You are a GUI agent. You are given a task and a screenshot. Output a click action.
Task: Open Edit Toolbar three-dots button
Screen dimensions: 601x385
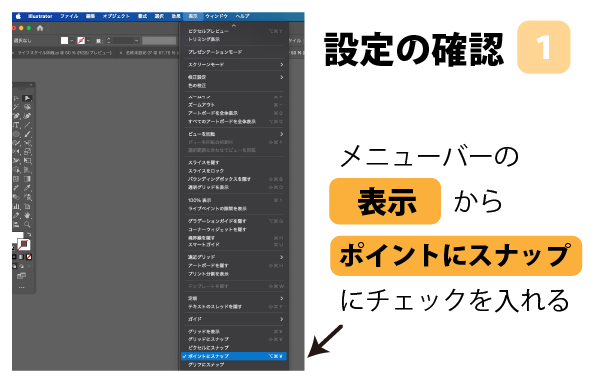[x=21, y=287]
